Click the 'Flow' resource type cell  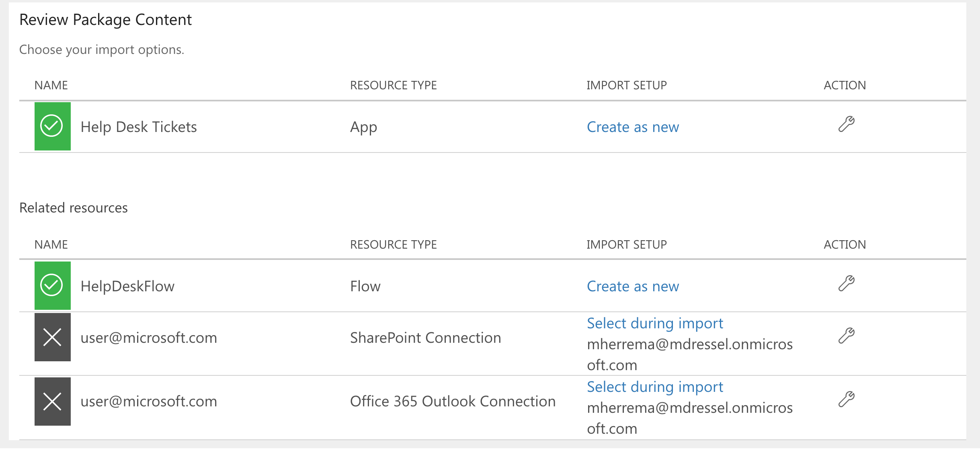click(x=365, y=286)
